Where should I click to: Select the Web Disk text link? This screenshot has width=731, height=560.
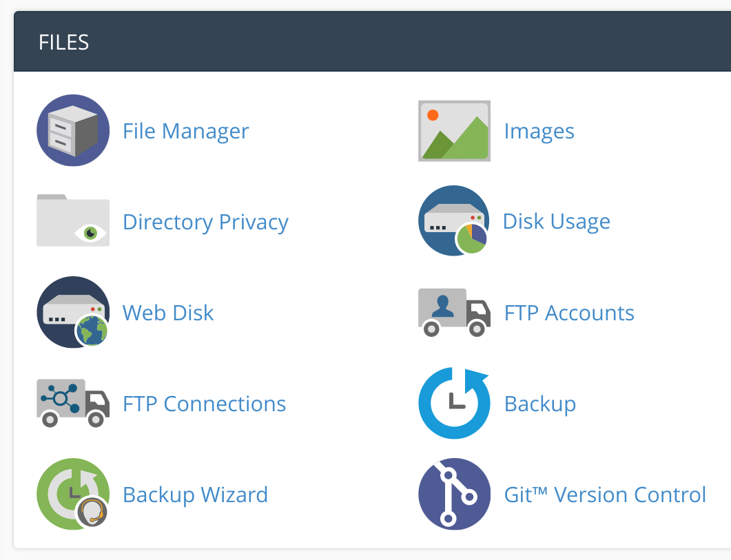(168, 313)
